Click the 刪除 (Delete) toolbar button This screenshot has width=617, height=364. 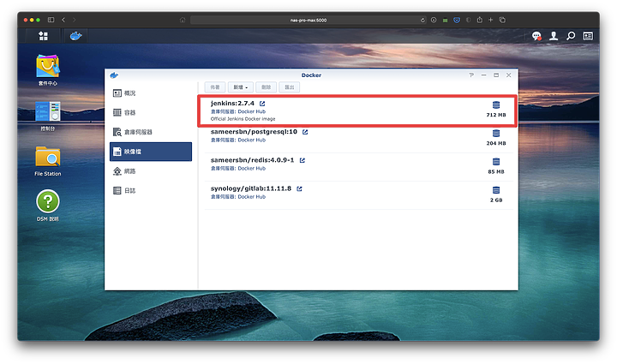tap(266, 87)
